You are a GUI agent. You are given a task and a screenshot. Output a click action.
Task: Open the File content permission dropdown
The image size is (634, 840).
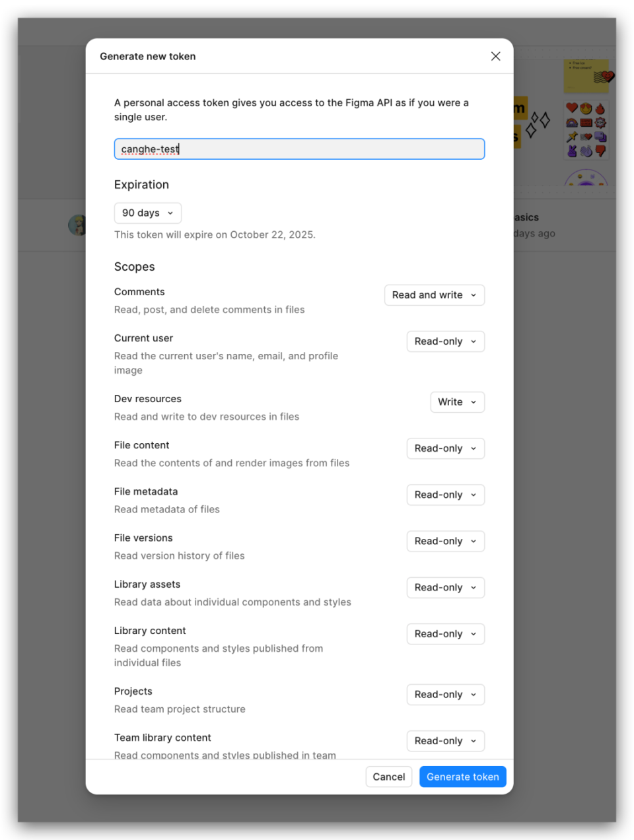(445, 448)
